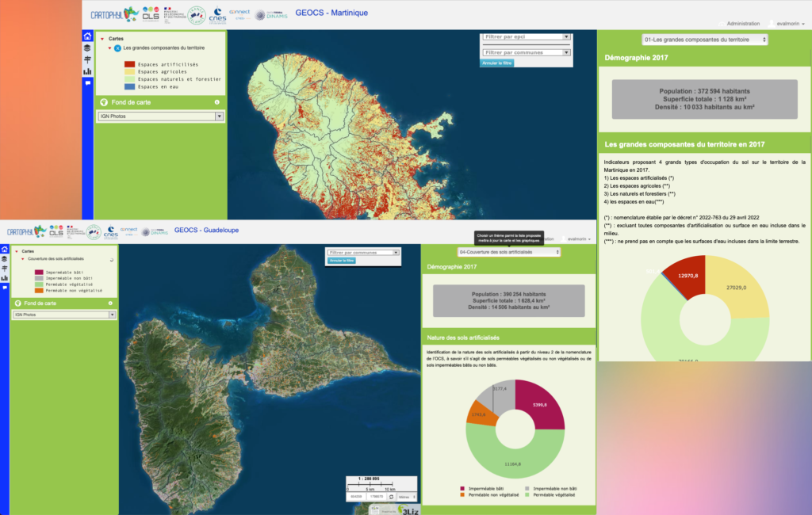
Task: Click 'GEOCS - Guadeloupe' title link
Action: [x=207, y=231]
